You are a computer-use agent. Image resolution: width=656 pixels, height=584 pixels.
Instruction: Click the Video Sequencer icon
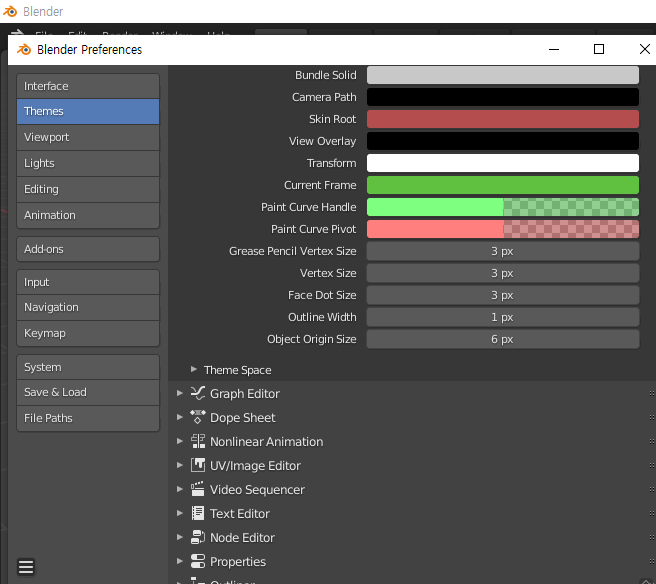tap(198, 489)
